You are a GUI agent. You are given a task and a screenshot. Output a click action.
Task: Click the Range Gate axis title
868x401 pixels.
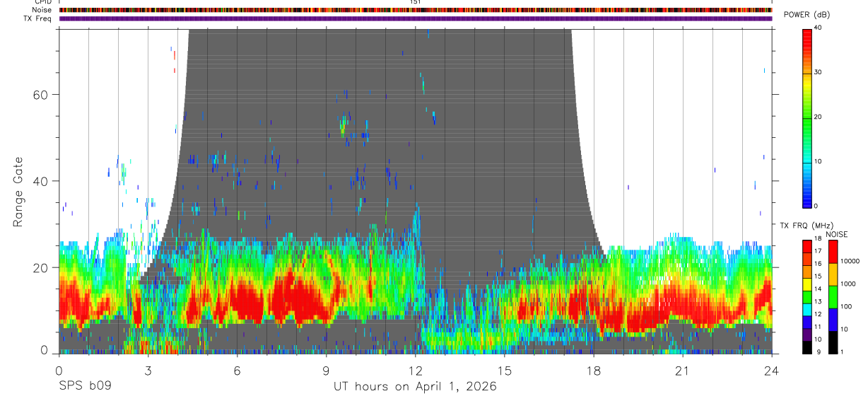coord(18,192)
